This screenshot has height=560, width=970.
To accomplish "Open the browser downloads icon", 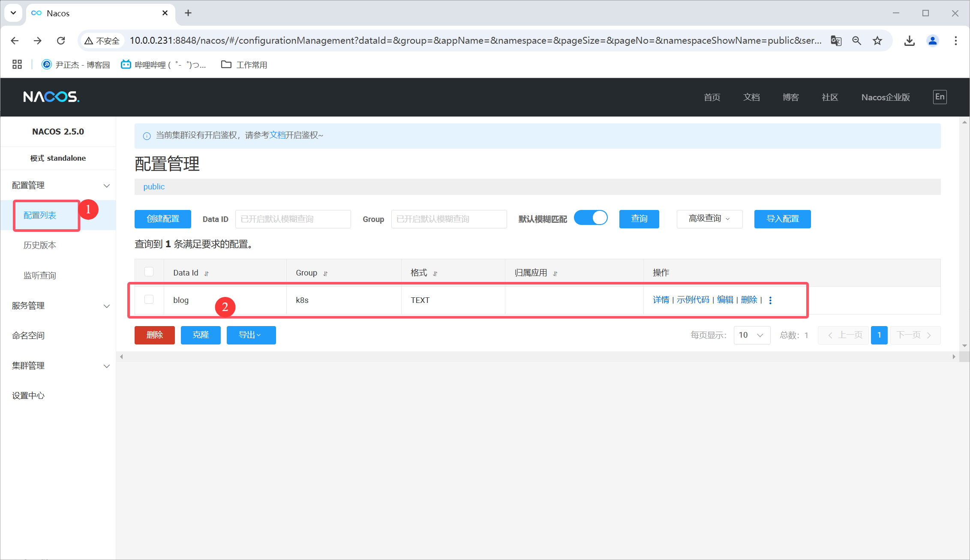I will 909,41.
